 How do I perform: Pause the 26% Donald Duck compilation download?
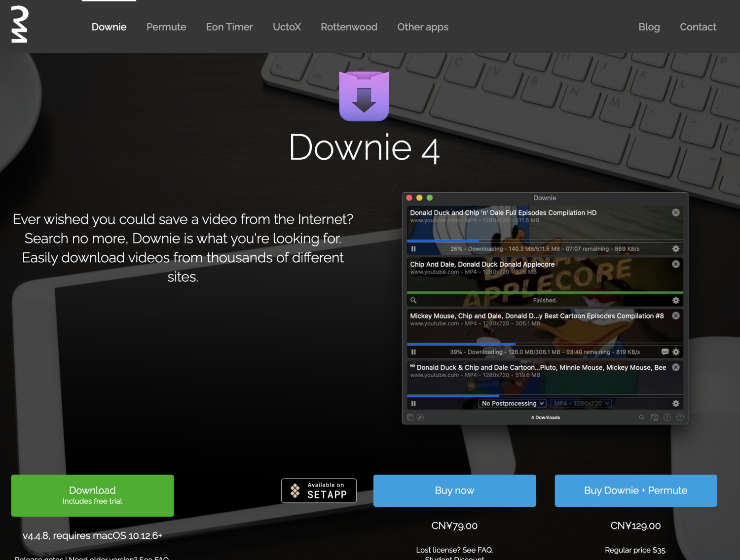pyautogui.click(x=413, y=249)
